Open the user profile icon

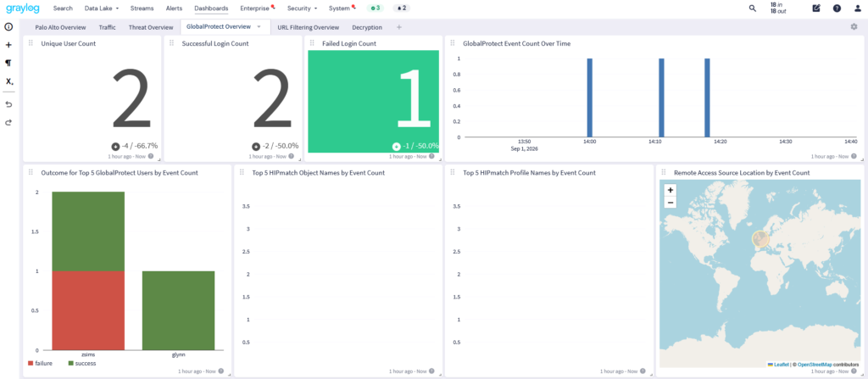[858, 8]
